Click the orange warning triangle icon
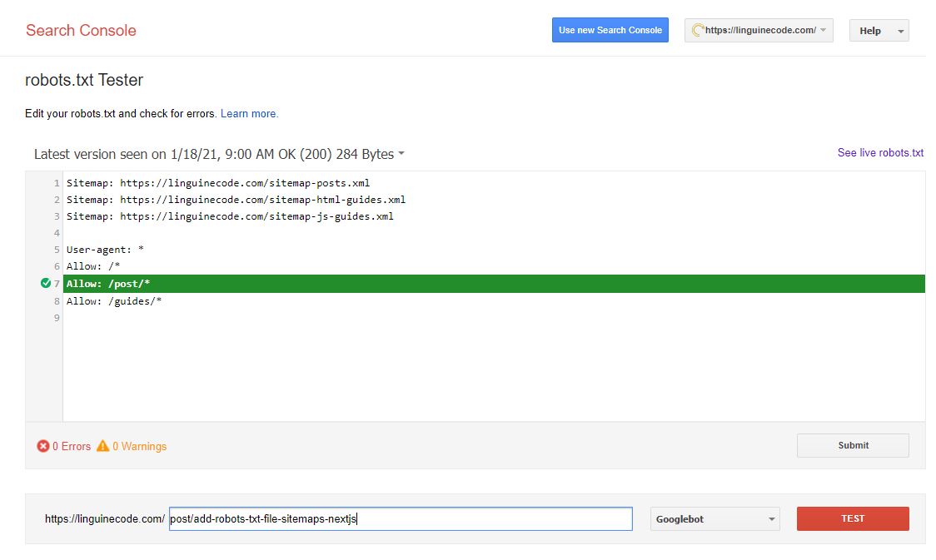The height and width of the screenshot is (560, 936). click(x=102, y=446)
